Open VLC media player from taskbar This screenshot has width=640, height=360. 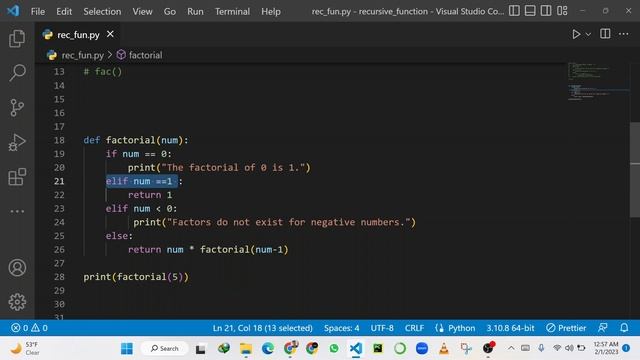tap(444, 349)
